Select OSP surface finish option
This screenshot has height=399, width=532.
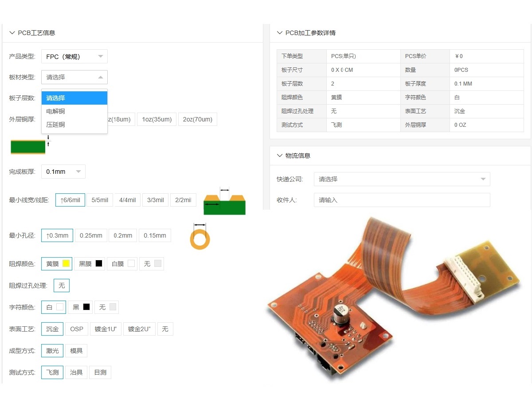(x=77, y=329)
